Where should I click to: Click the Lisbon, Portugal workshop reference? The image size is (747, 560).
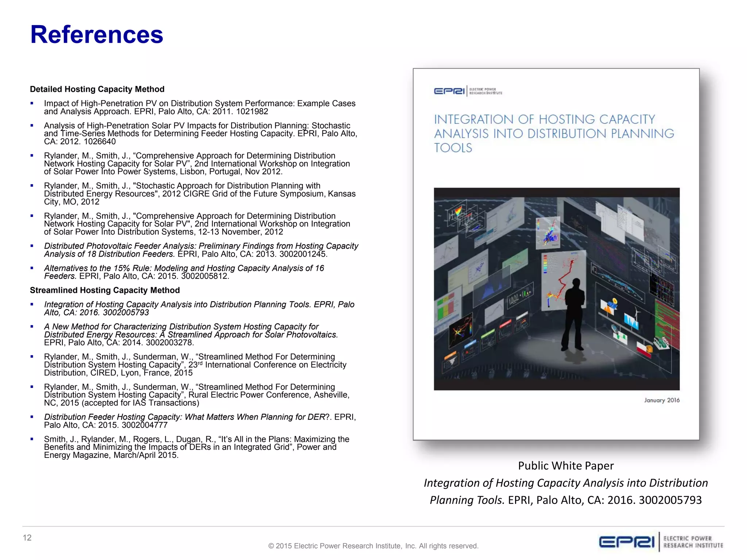[x=197, y=164]
